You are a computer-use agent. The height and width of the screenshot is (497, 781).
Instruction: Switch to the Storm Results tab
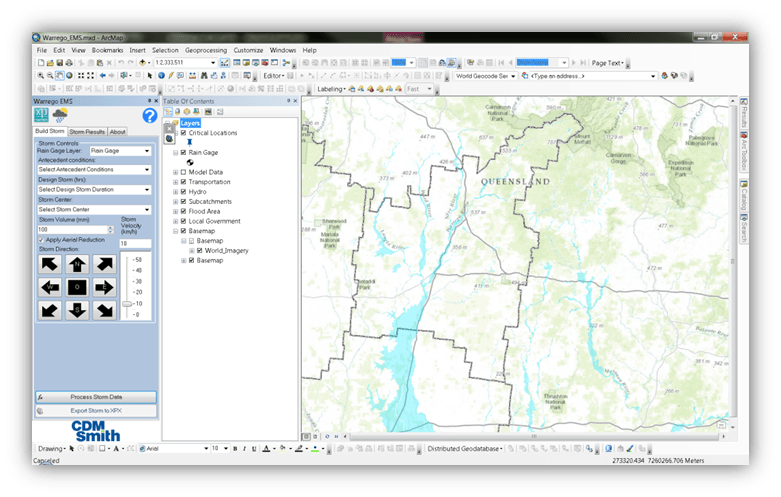[x=88, y=131]
